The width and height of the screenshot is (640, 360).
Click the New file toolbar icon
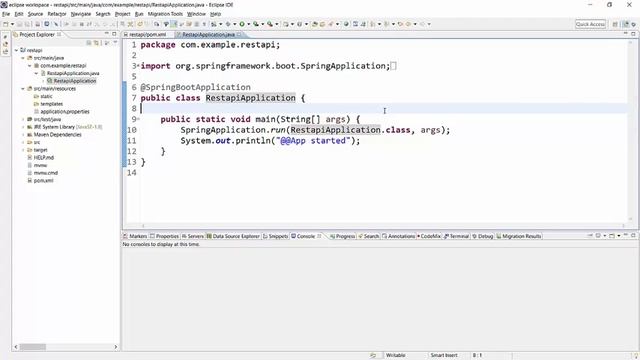pyautogui.click(x=6, y=24)
